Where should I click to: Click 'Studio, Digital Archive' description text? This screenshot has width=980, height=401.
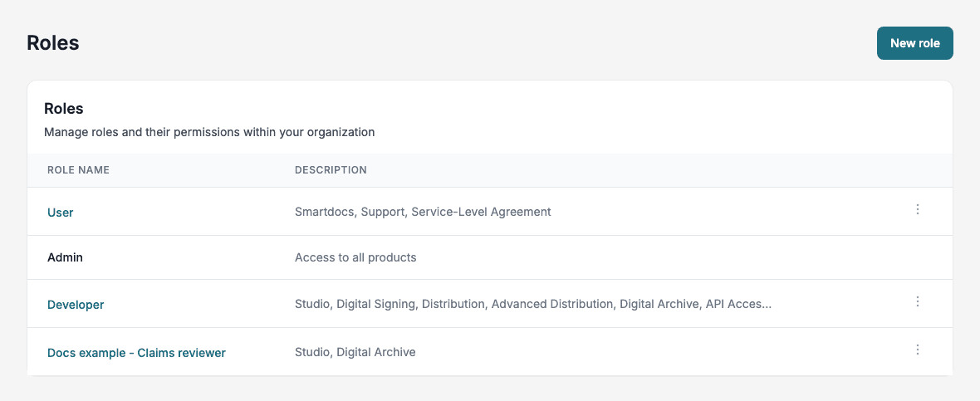click(x=355, y=352)
